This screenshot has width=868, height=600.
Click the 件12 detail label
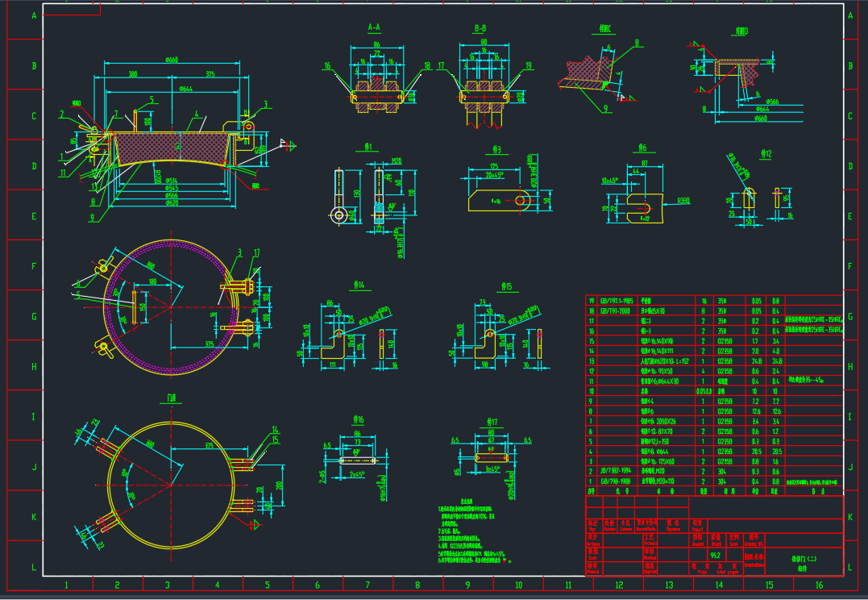click(x=766, y=154)
